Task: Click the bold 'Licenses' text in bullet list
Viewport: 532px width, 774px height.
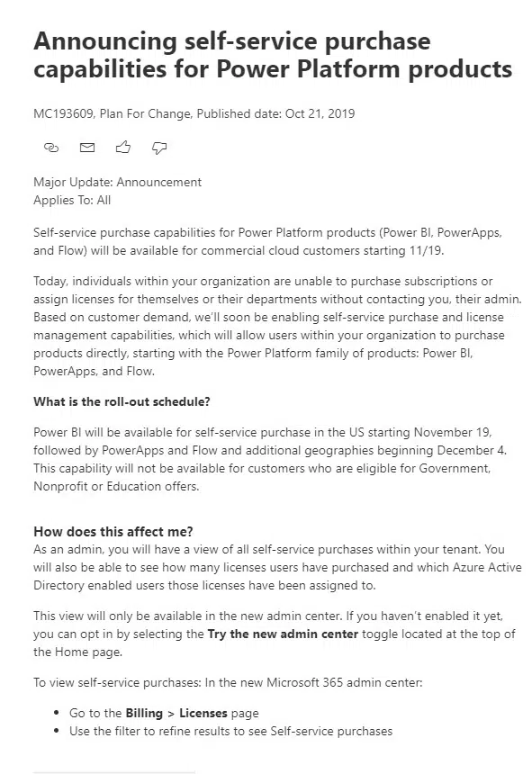Action: coord(203,714)
